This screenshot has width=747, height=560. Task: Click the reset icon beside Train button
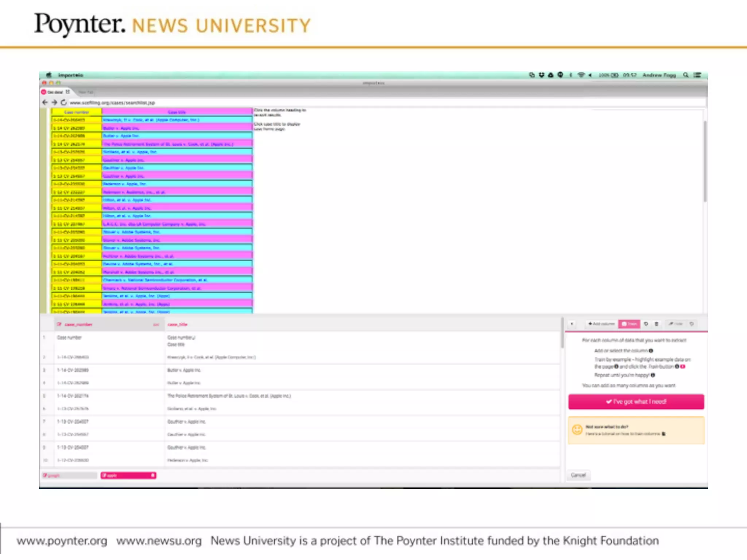pos(646,324)
